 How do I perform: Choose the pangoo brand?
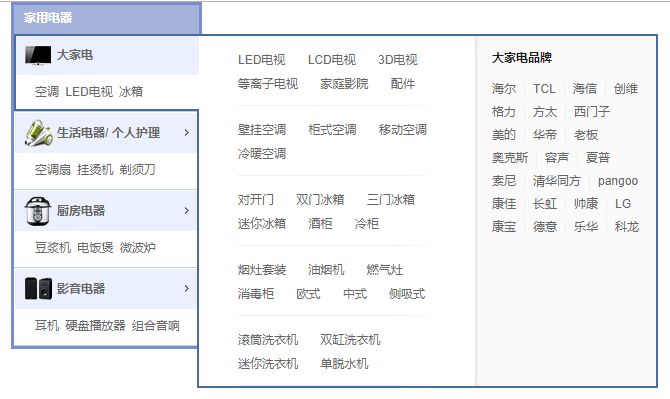click(x=618, y=181)
